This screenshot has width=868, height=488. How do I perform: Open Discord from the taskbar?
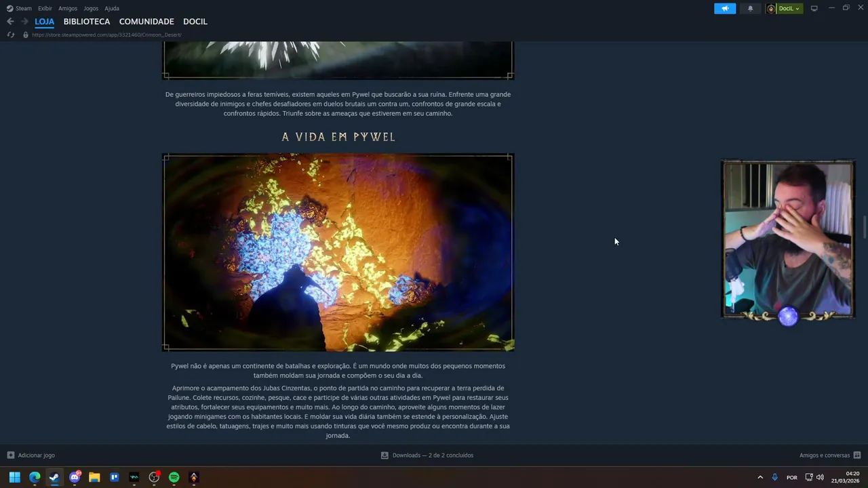coord(75,477)
